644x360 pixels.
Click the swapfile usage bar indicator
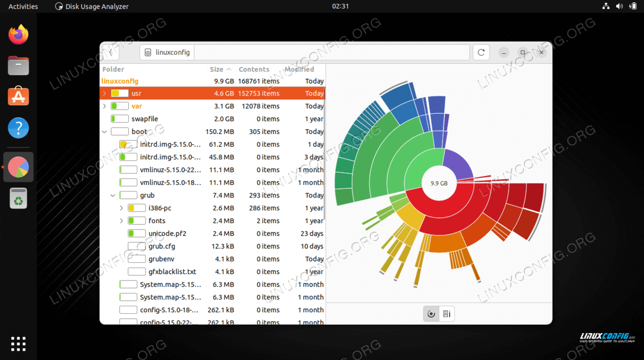coord(120,119)
